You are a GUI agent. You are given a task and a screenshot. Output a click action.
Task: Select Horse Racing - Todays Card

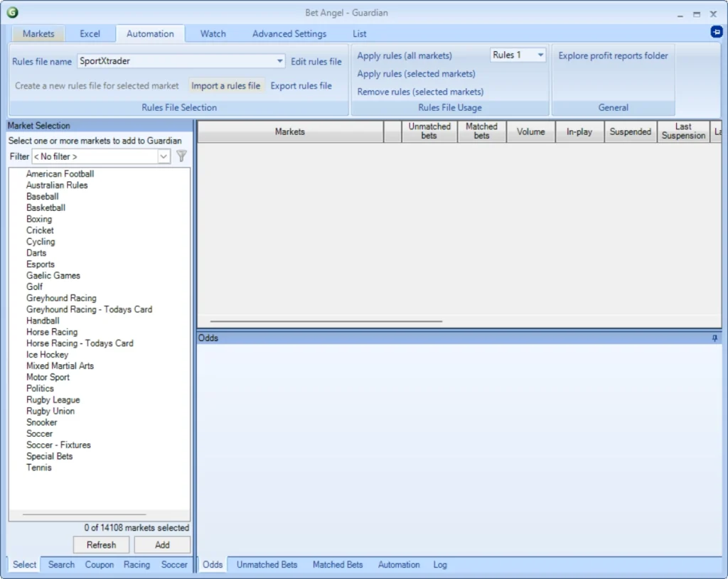pyautogui.click(x=80, y=343)
